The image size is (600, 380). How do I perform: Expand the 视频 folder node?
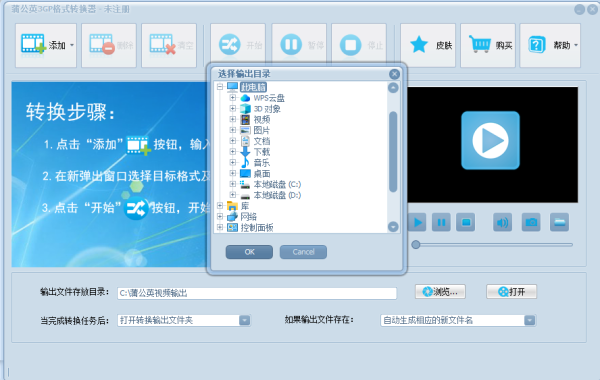[233, 119]
